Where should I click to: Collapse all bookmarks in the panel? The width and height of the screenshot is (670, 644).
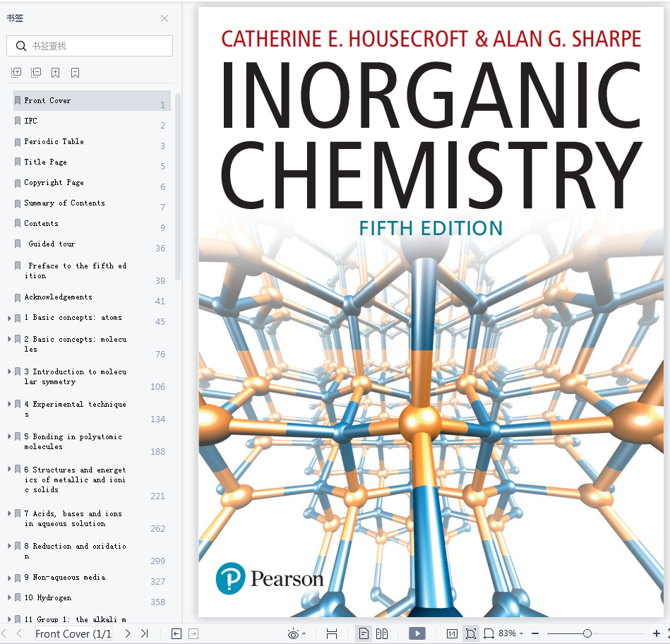tap(36, 73)
